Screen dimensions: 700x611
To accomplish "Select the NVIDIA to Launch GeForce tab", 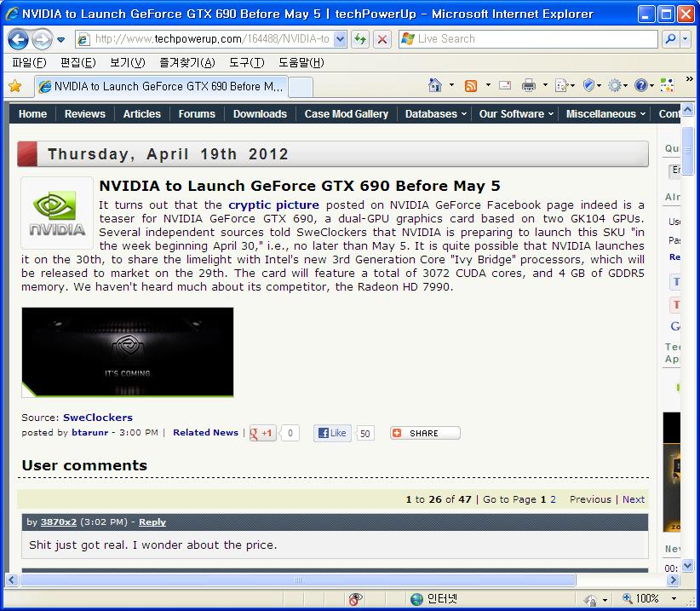I will [x=161, y=87].
